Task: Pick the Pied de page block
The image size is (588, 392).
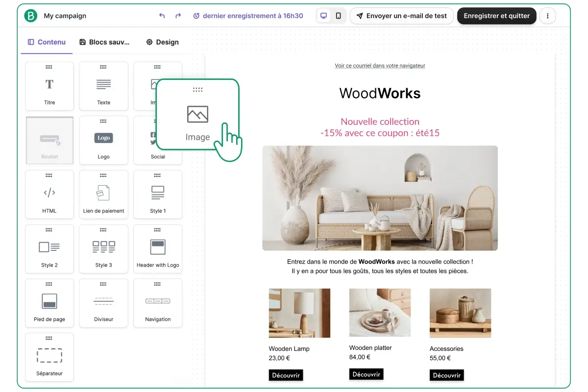Action: pos(49,303)
